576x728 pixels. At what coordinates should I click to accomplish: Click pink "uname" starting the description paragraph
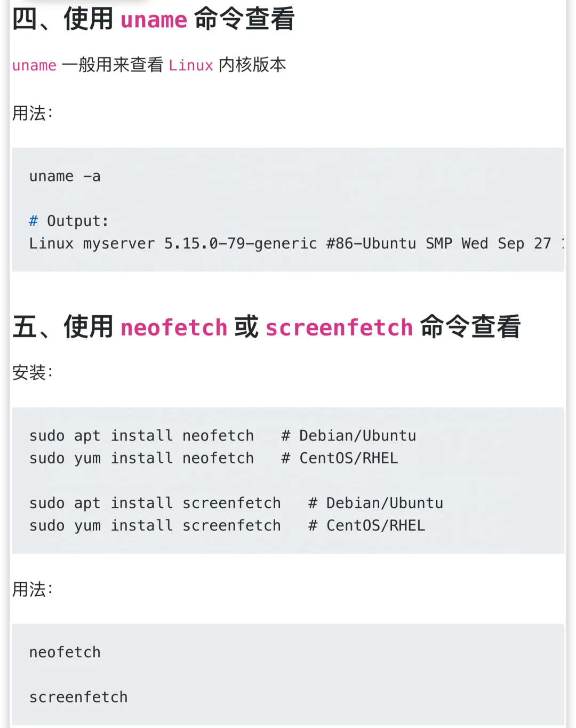pos(34,66)
